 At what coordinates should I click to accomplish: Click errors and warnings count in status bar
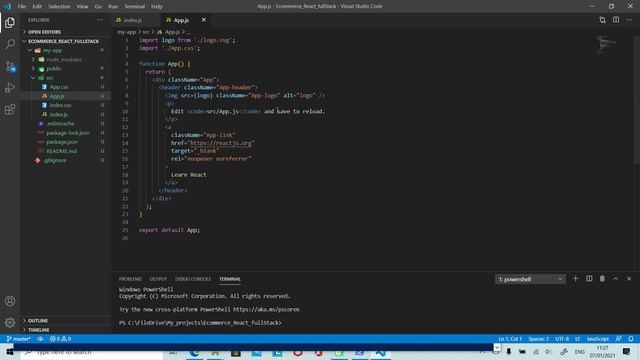[x=60, y=339]
